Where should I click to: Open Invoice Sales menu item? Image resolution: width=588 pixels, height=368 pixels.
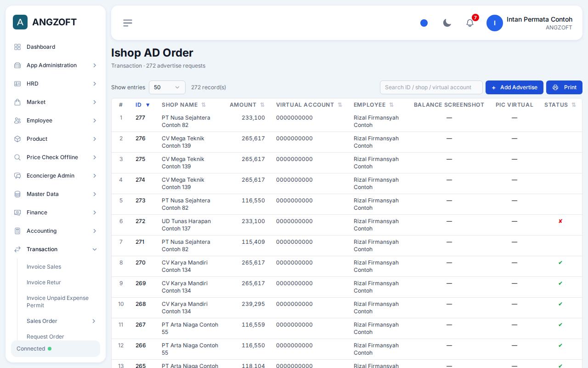(44, 267)
